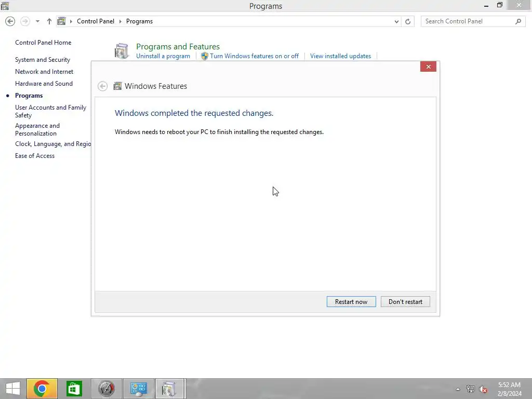Open Uninstall a program link
The height and width of the screenshot is (399, 532).
click(163, 56)
